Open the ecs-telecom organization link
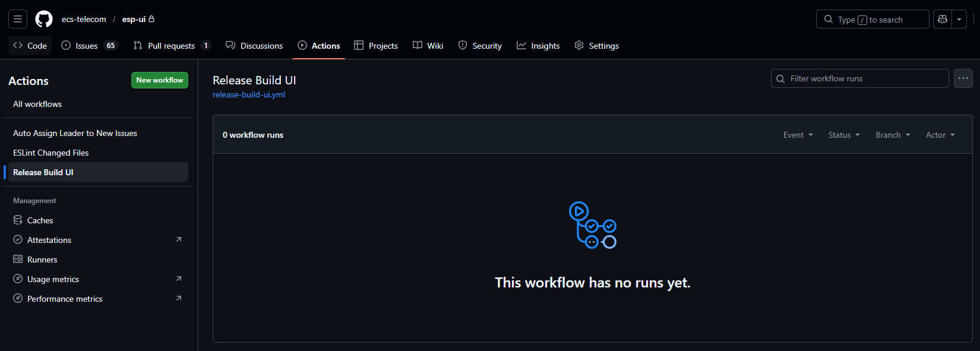This screenshot has height=351, width=980. point(84,19)
